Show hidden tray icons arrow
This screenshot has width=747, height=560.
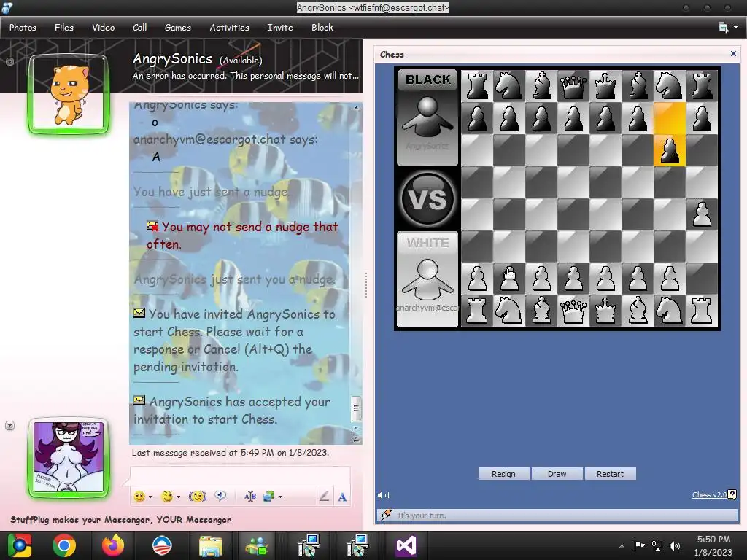tap(622, 546)
